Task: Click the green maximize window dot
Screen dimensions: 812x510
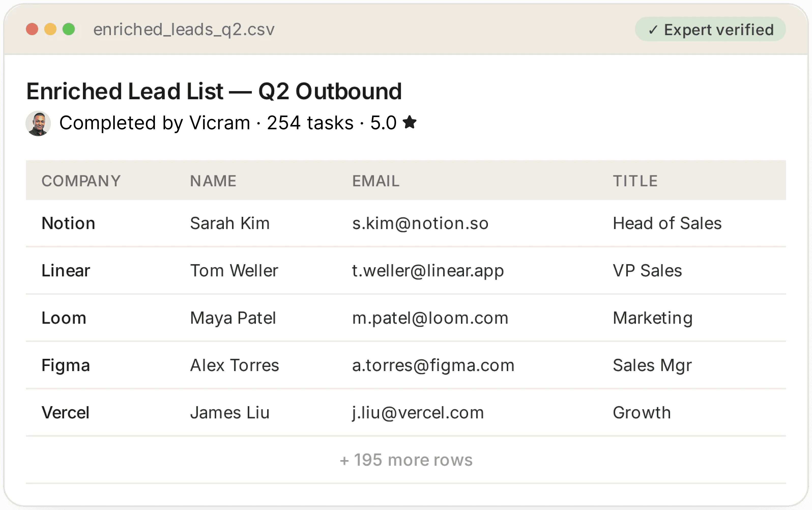Action: pyautogui.click(x=69, y=29)
